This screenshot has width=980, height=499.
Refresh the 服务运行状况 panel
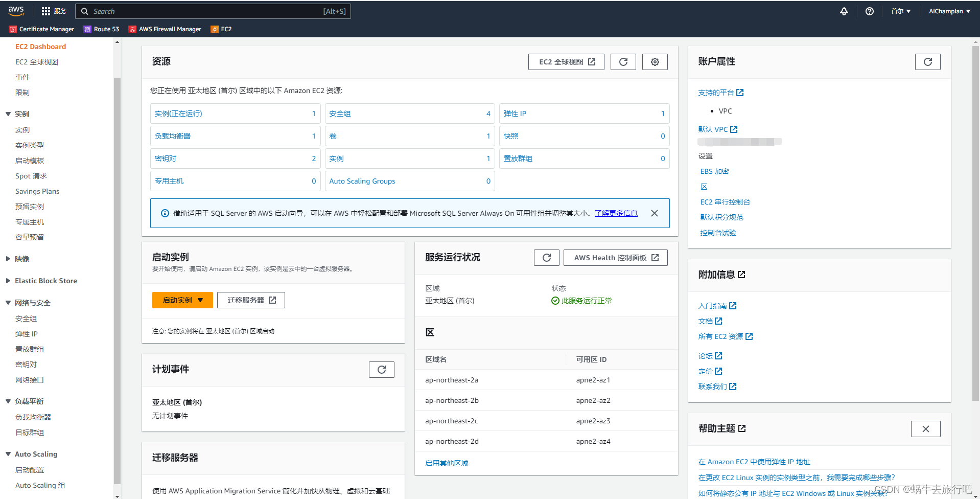(x=546, y=257)
